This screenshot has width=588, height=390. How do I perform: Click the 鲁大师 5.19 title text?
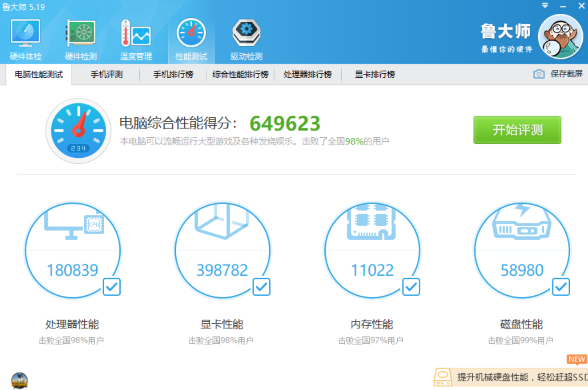24,7
